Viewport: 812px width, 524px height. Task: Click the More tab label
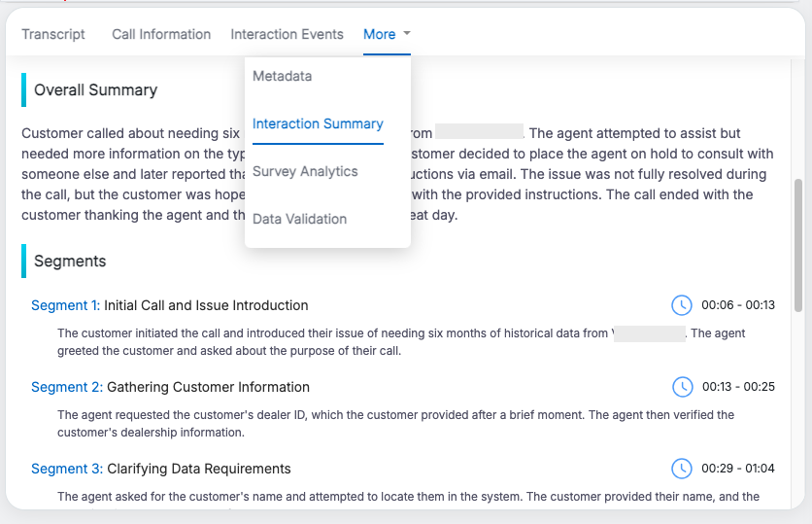point(379,34)
